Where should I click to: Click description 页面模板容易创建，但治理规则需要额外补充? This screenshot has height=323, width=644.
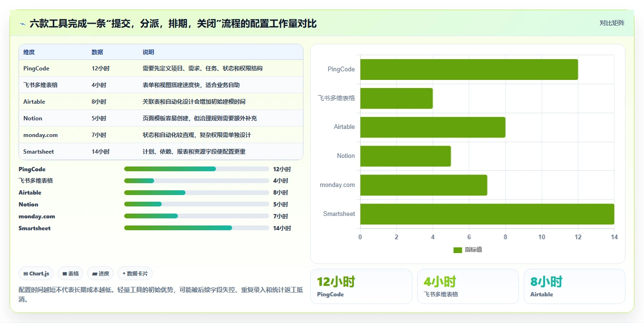click(200, 118)
